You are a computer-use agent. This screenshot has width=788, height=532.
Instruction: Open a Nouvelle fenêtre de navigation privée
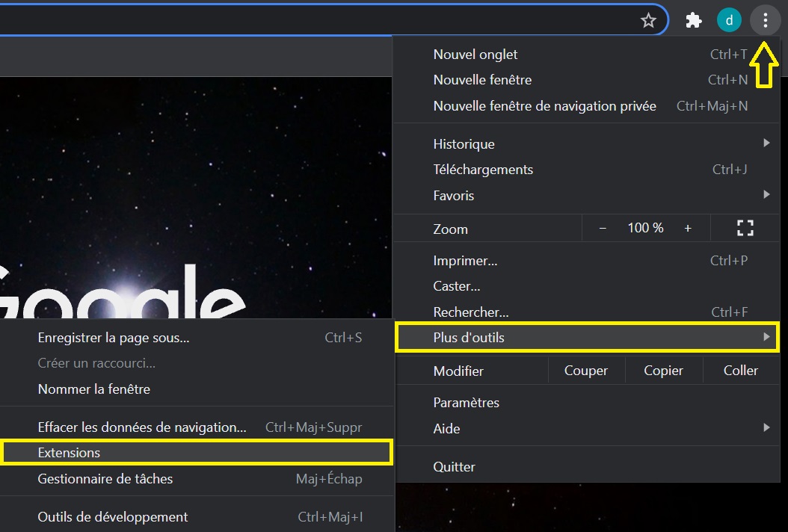544,105
